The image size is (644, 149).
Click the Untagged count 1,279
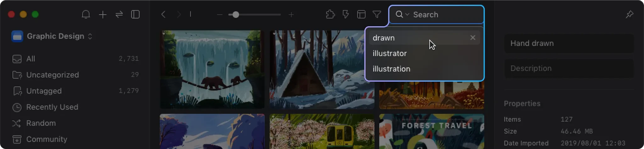[x=129, y=91]
